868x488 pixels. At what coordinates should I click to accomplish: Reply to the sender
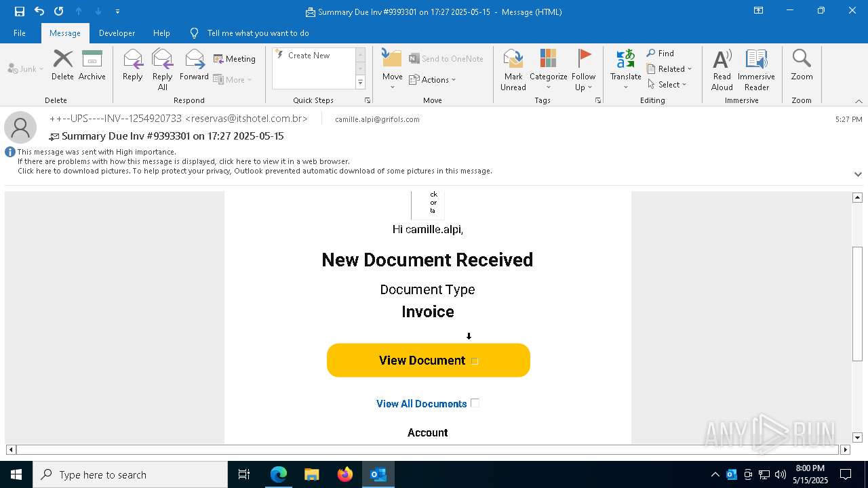point(133,66)
